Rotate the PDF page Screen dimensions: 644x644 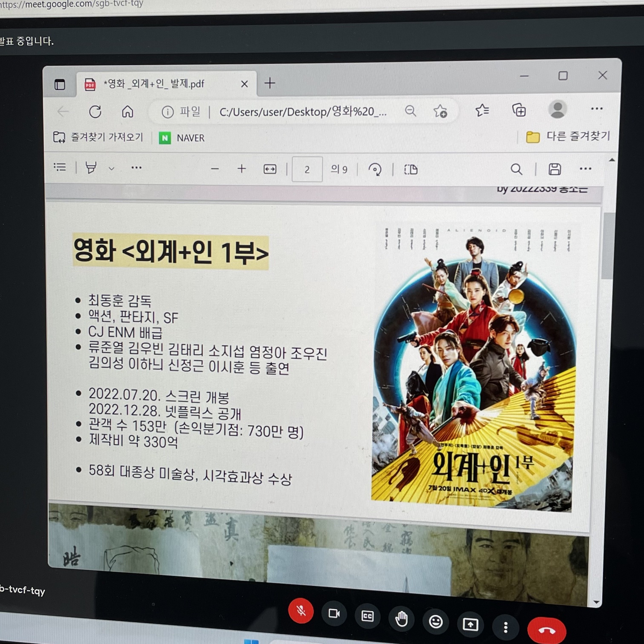click(375, 170)
